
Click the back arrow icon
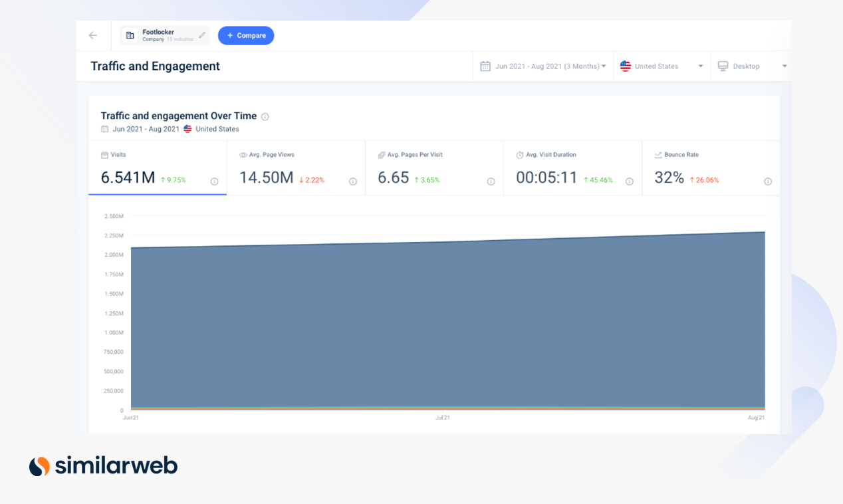click(93, 35)
